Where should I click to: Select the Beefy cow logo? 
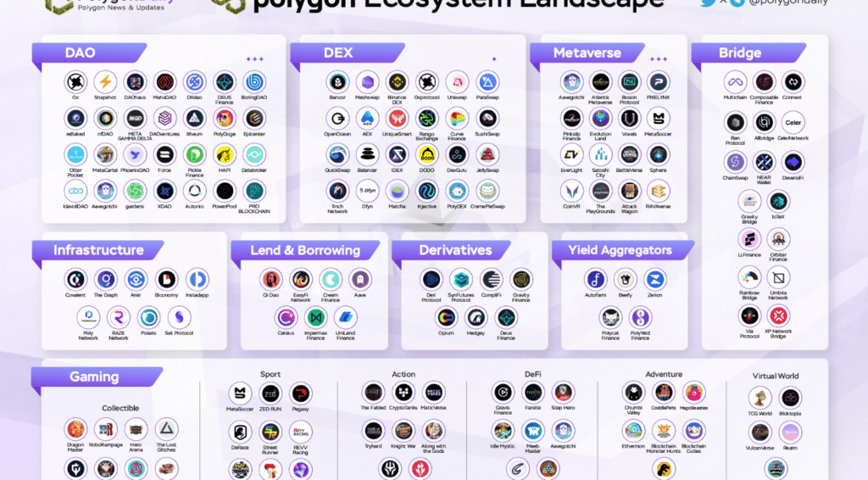pyautogui.click(x=625, y=280)
